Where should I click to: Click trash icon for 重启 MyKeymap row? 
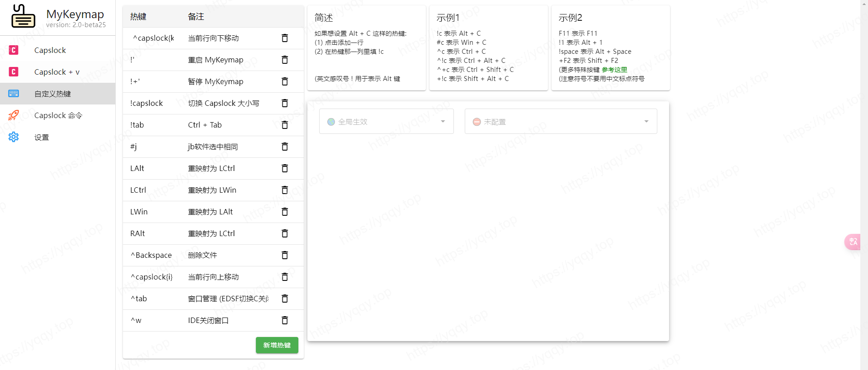point(285,60)
